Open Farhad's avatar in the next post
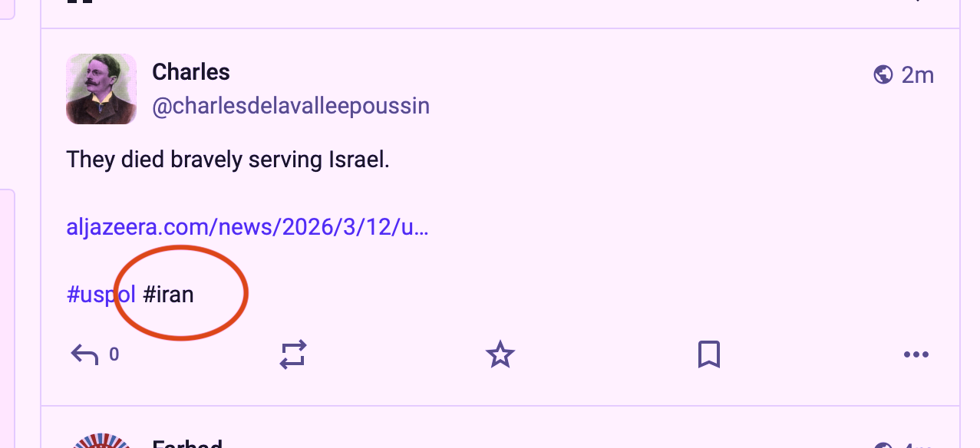The width and height of the screenshot is (980, 448). 101,442
